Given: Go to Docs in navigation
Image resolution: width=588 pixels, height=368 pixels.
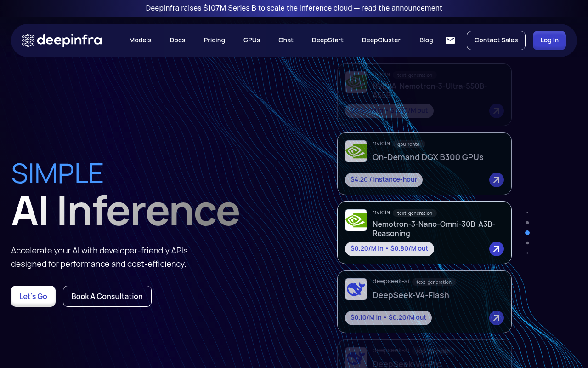Looking at the screenshot, I should [x=177, y=40].
